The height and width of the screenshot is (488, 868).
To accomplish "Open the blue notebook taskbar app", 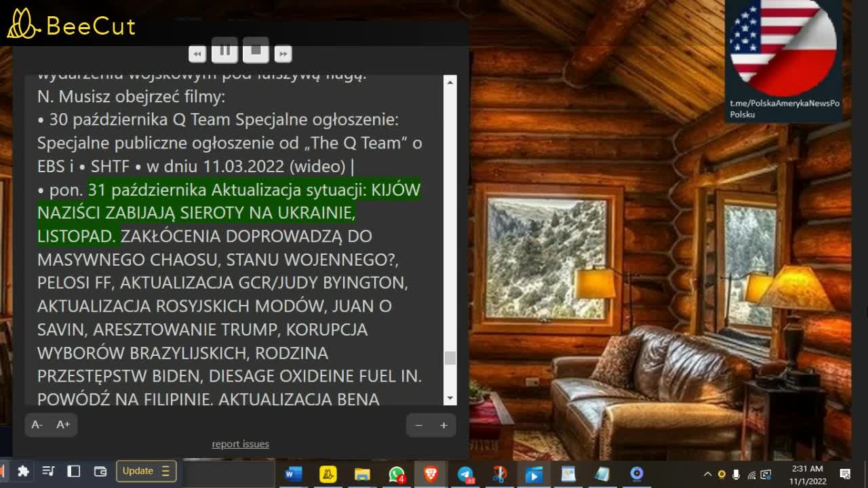I will coord(602,474).
